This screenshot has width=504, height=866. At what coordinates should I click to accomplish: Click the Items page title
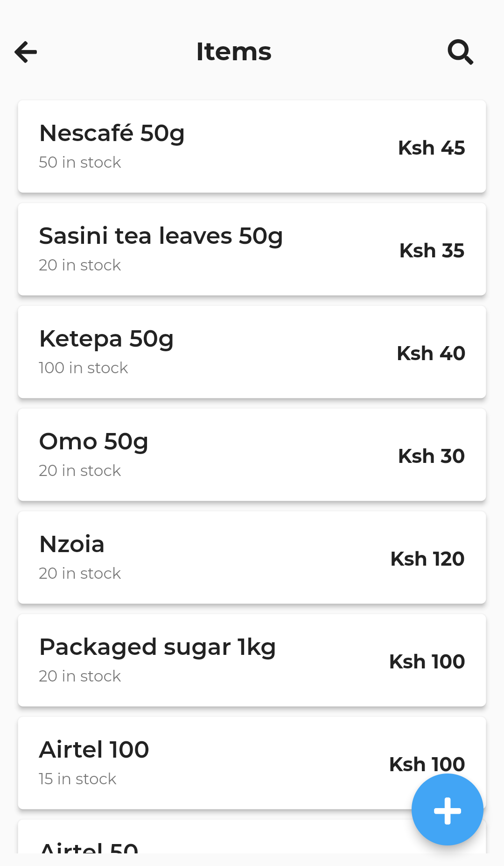pyautogui.click(x=233, y=51)
